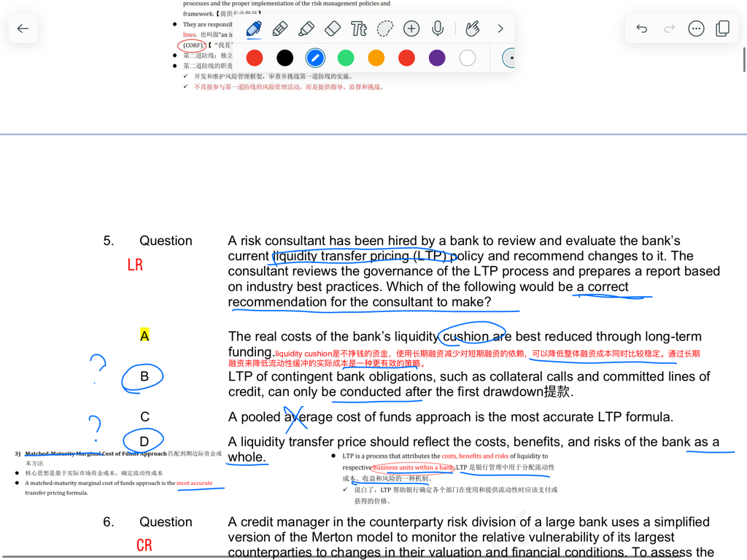The width and height of the screenshot is (747, 560).
Task: Pick the orange color swatch
Action: coord(376,58)
